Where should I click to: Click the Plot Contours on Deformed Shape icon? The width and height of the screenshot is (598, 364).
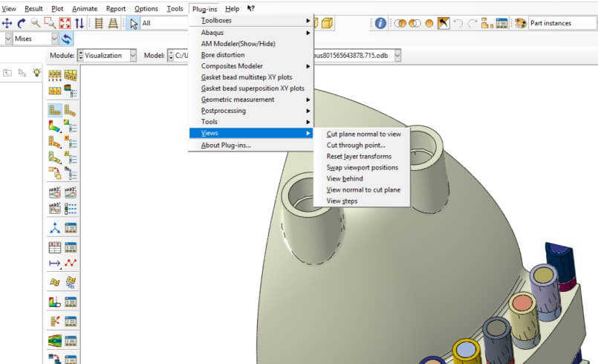[55, 126]
